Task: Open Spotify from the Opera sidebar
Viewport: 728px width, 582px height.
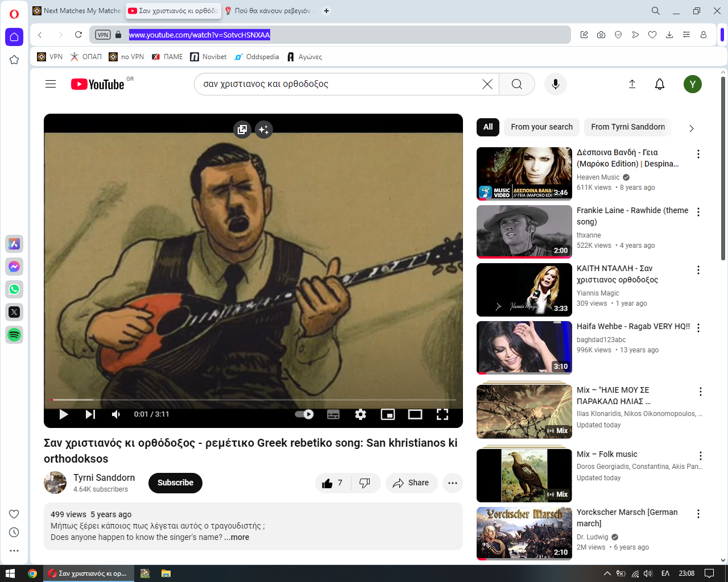Action: pyautogui.click(x=14, y=335)
